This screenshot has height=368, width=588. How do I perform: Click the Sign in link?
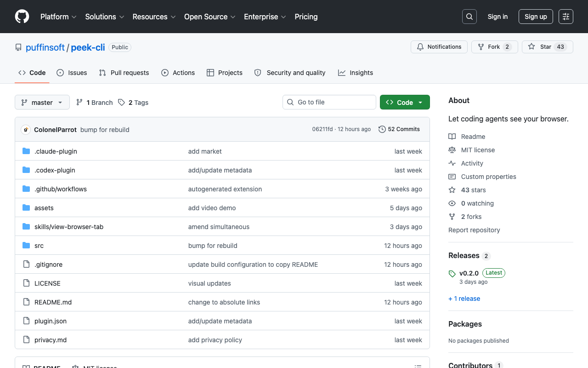pyautogui.click(x=498, y=17)
